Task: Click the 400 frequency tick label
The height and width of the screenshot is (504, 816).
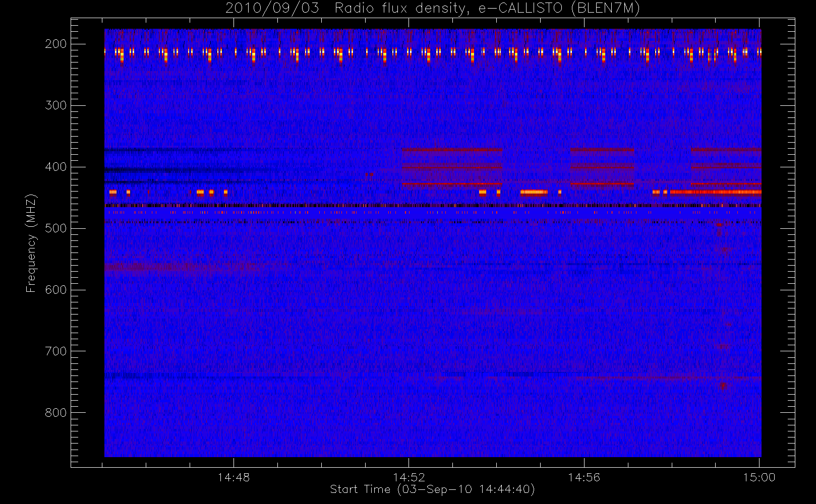Action: point(56,167)
